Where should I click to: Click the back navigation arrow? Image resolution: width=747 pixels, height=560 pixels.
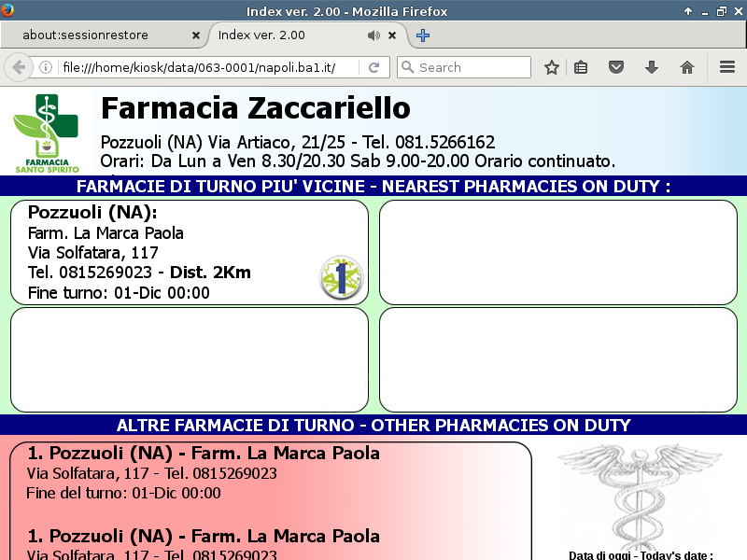[18, 67]
